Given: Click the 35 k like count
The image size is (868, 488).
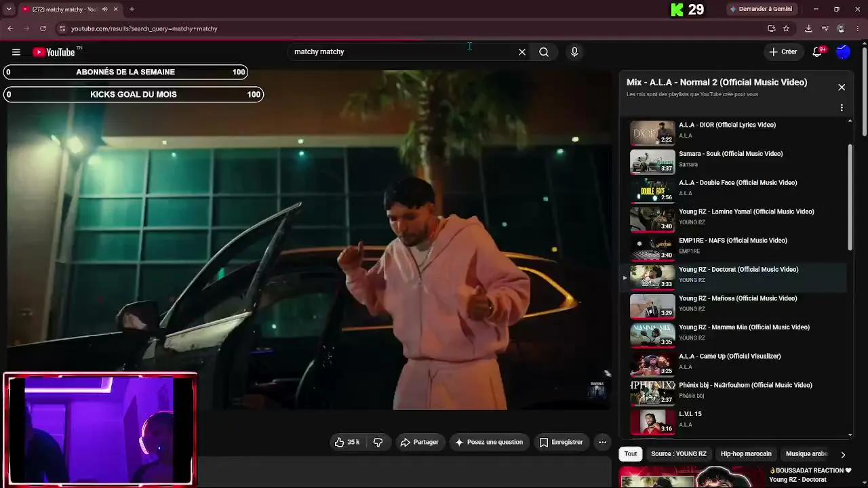Looking at the screenshot, I should pos(353,443).
